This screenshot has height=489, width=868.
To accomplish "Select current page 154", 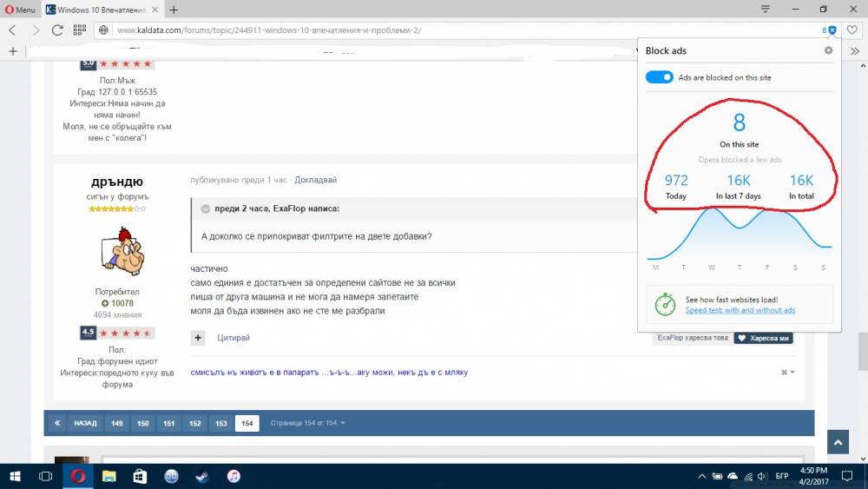I will [247, 422].
